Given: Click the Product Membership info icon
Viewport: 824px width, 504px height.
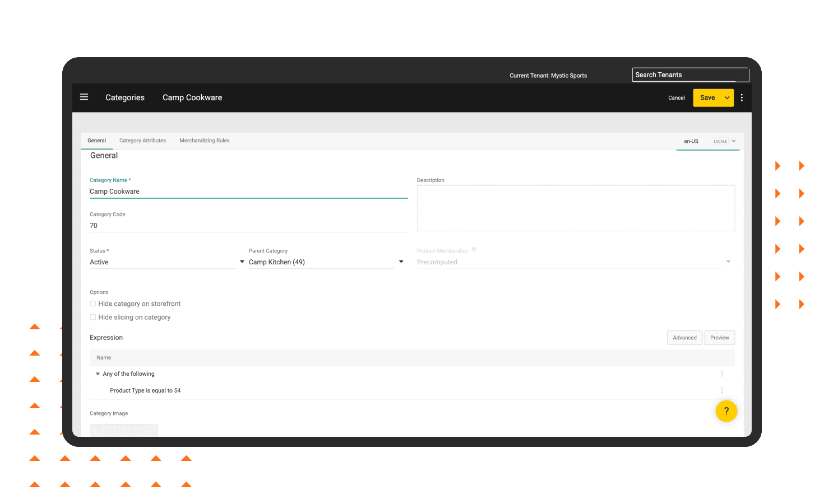Looking at the screenshot, I should coord(474,250).
